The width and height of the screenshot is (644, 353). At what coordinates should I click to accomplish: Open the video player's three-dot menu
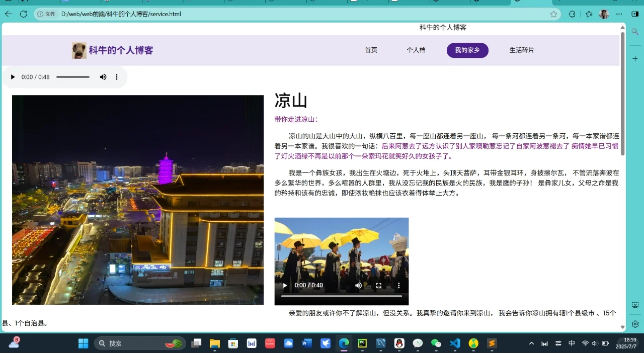pos(399,285)
